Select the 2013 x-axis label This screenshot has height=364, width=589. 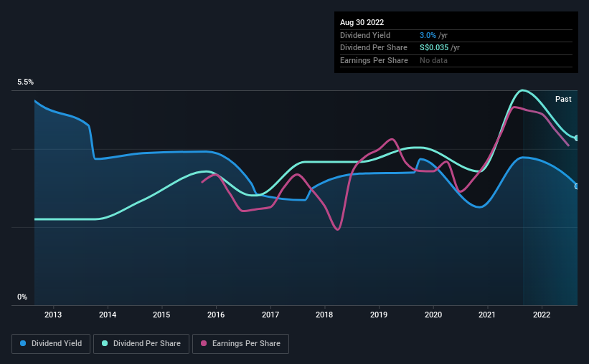coord(53,315)
